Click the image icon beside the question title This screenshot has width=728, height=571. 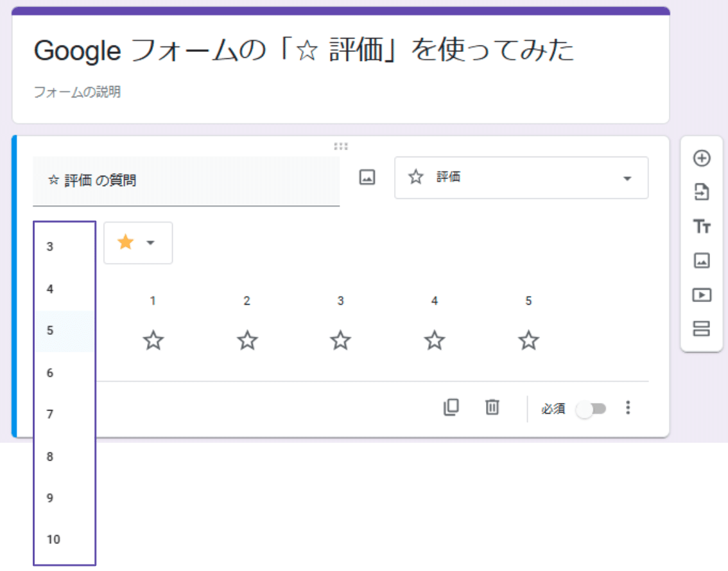366,177
